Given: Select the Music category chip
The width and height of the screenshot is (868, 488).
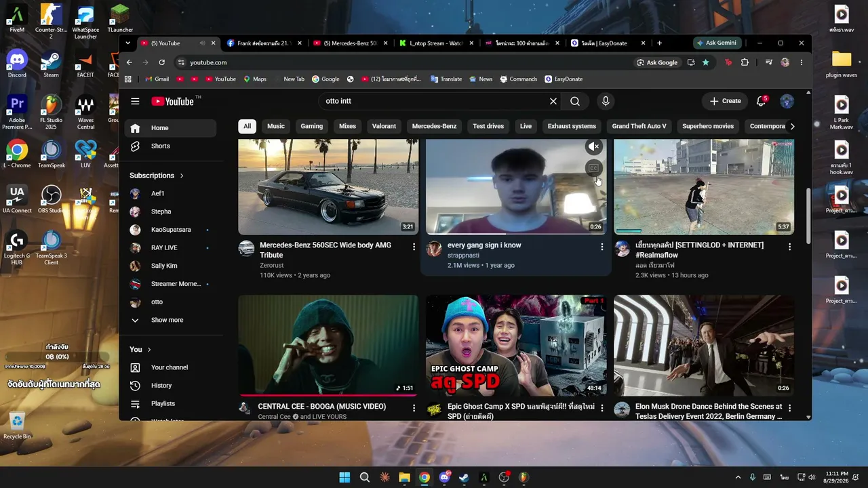Looking at the screenshot, I should coord(276,126).
